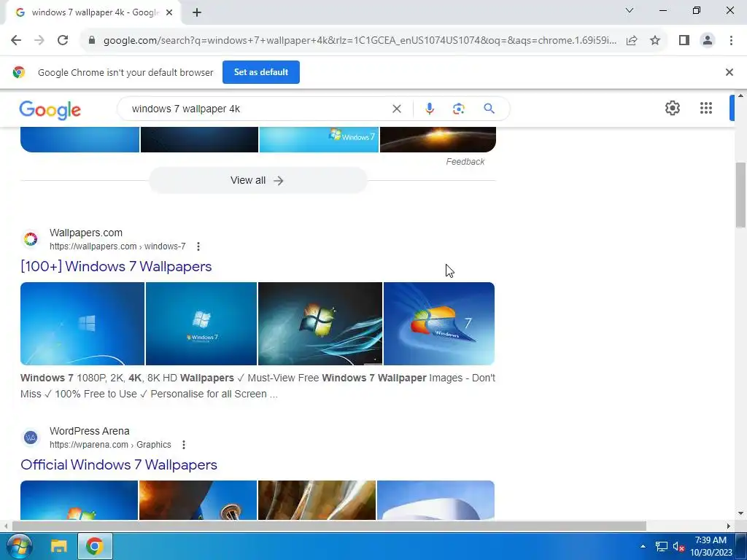Open the [100+] Windows 7 Wallpapers link
747x560 pixels.
pyautogui.click(x=116, y=266)
